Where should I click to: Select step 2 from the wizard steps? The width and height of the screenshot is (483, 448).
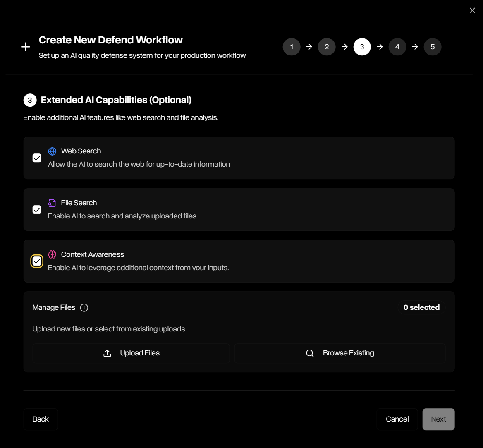(x=327, y=47)
